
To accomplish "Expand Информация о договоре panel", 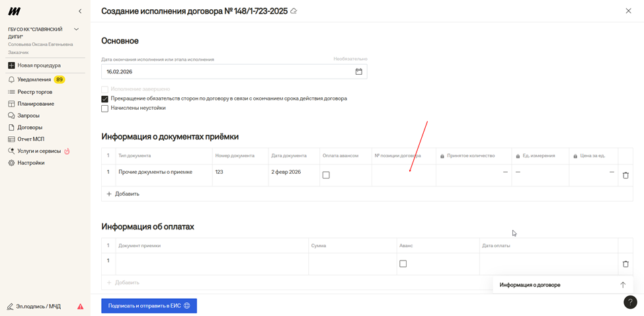I will click(x=622, y=285).
